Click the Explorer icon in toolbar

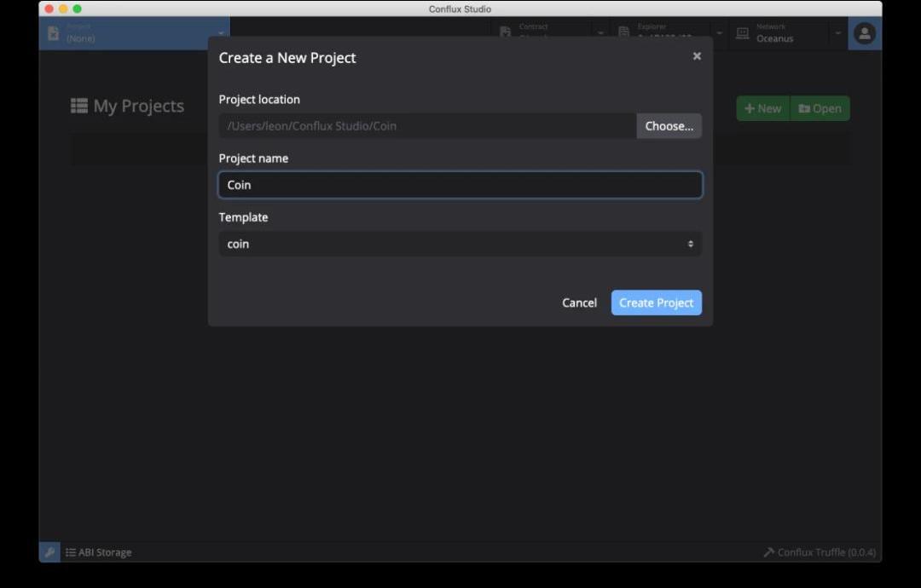tap(623, 32)
